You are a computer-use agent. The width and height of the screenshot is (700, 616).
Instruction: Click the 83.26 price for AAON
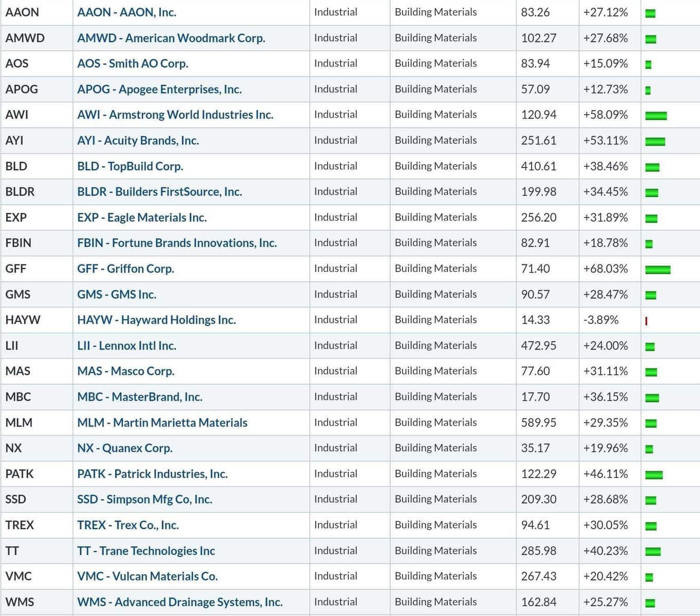pyautogui.click(x=535, y=12)
